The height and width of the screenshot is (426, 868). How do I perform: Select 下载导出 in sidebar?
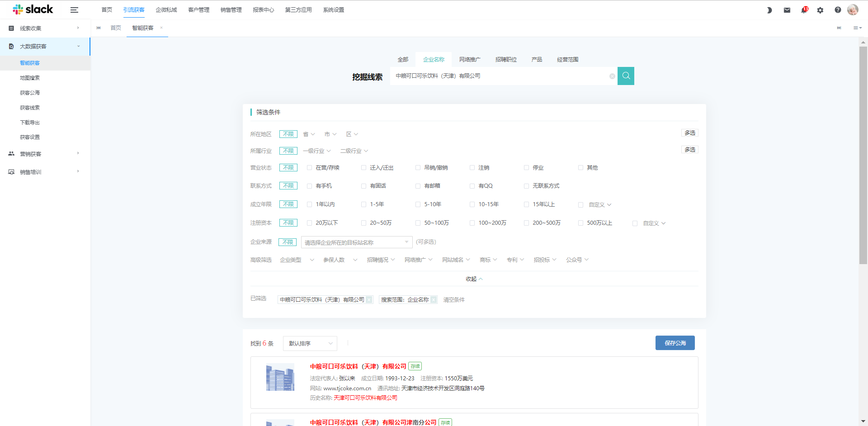[x=30, y=123]
